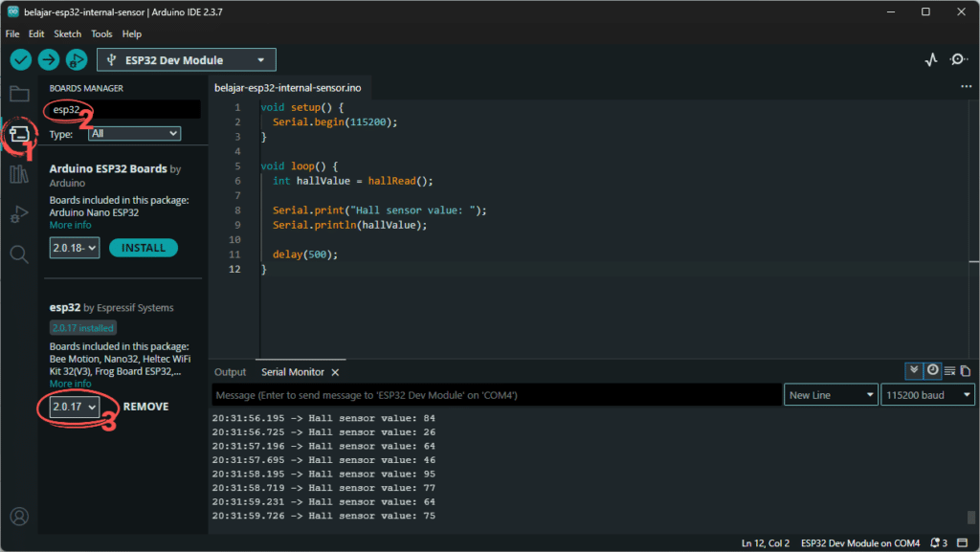Expand the New Line ending dropdown
Image resolution: width=980 pixels, height=552 pixels.
tap(830, 395)
